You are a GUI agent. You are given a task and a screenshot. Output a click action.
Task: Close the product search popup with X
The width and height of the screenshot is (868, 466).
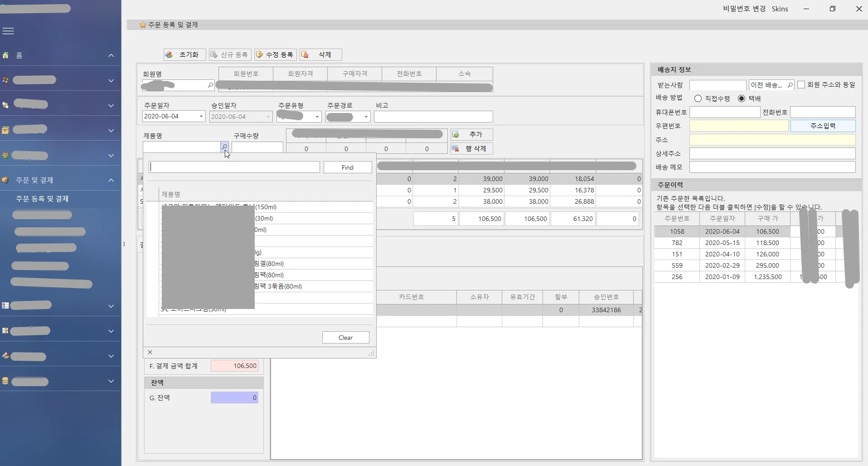pyautogui.click(x=150, y=352)
